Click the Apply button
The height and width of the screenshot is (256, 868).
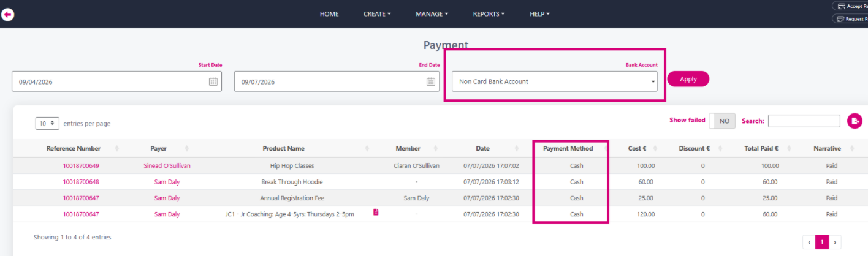[x=688, y=79]
